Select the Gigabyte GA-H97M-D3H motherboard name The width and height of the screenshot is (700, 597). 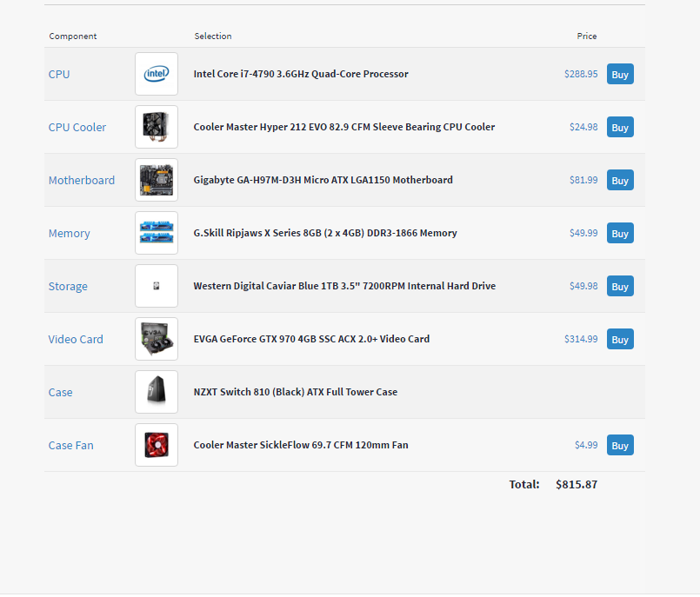[323, 180]
